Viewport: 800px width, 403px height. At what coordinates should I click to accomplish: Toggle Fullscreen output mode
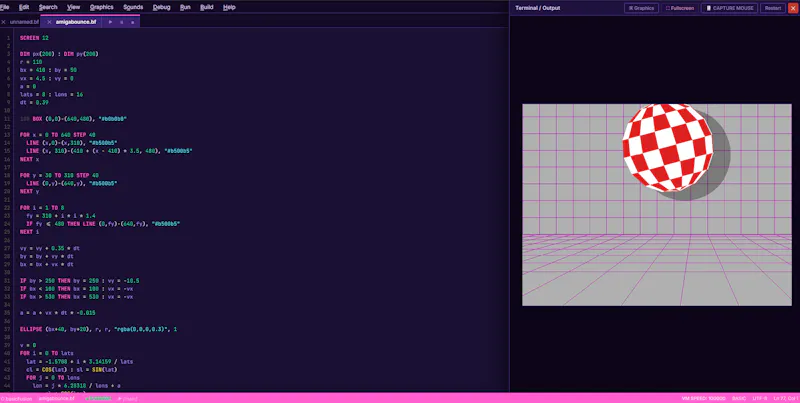click(x=680, y=8)
